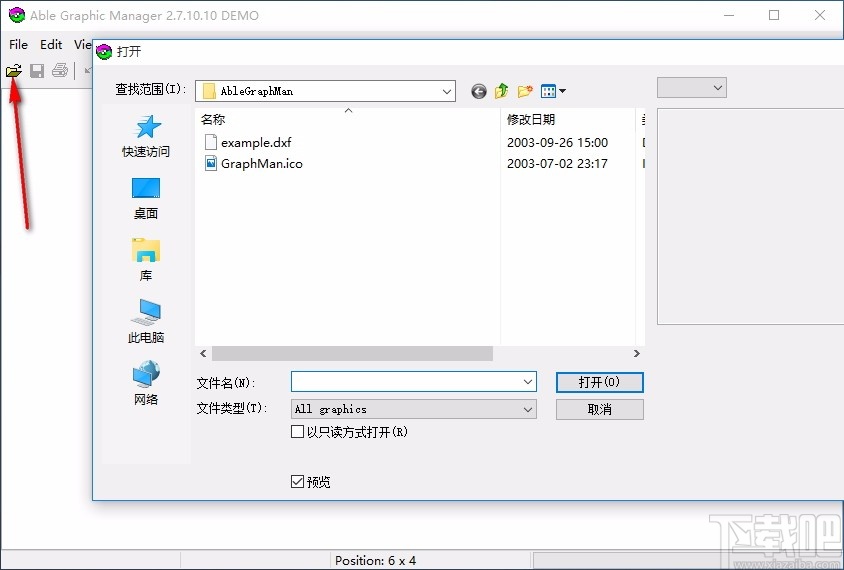This screenshot has width=844, height=570.
Task: Click the Able Graphic Manager title icon
Action: [x=17, y=15]
